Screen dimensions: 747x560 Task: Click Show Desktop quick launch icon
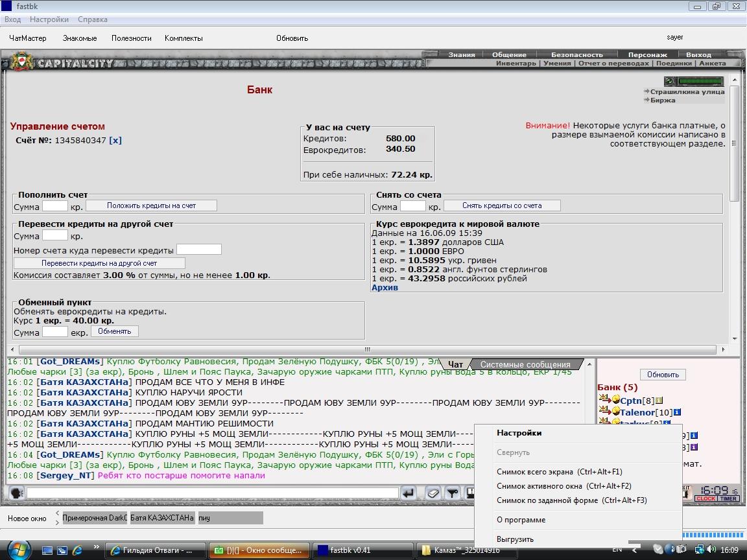47,550
